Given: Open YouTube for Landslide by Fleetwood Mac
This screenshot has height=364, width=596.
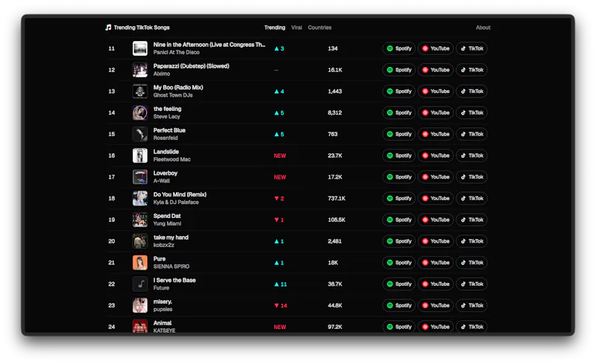Looking at the screenshot, I should coord(436,156).
